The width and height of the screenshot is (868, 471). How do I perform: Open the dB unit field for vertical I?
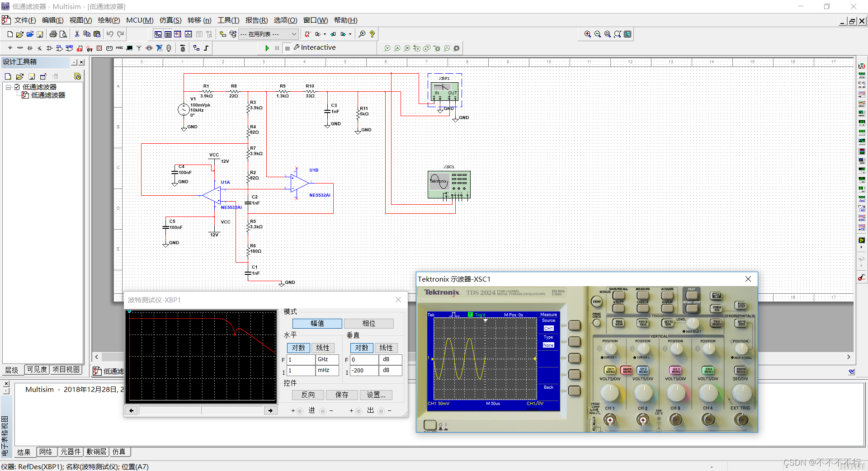[x=391, y=371]
